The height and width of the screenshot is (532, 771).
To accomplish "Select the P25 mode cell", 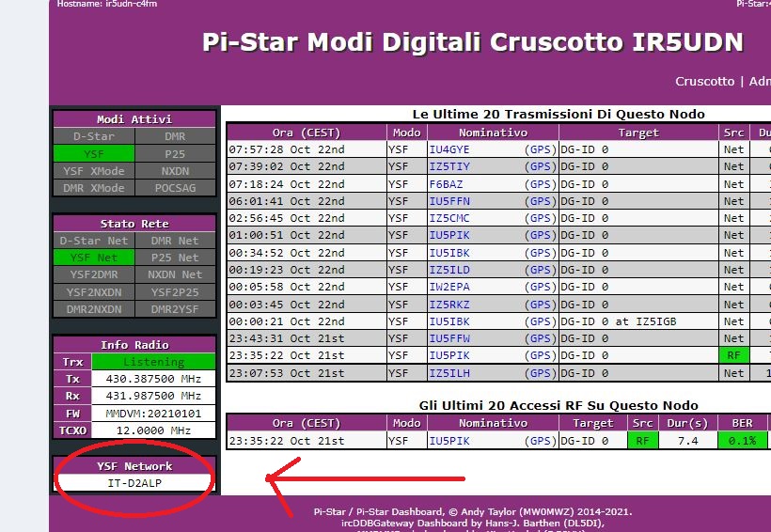I will (175, 154).
